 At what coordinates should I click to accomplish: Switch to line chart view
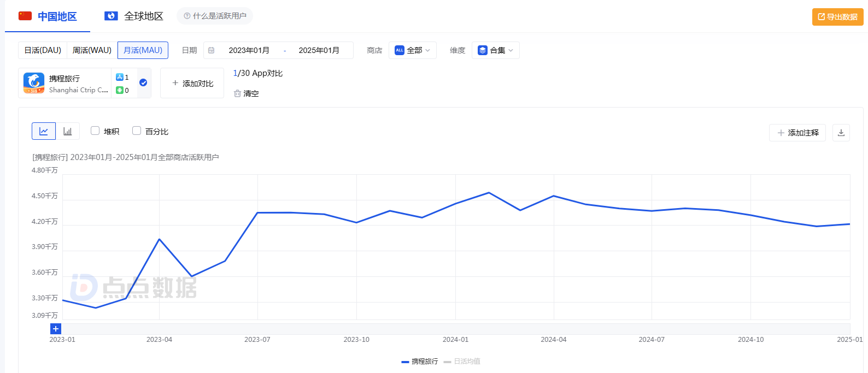44,132
